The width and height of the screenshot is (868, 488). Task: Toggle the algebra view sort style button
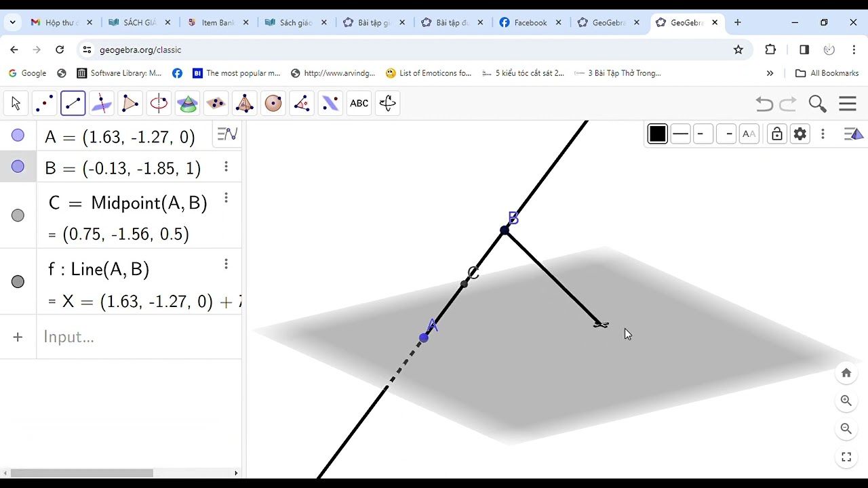pos(227,134)
